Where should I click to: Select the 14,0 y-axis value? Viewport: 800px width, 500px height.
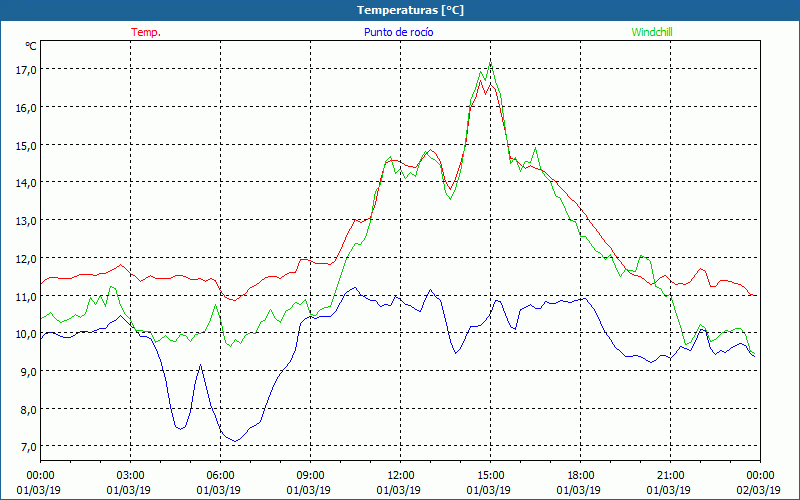tap(26, 183)
